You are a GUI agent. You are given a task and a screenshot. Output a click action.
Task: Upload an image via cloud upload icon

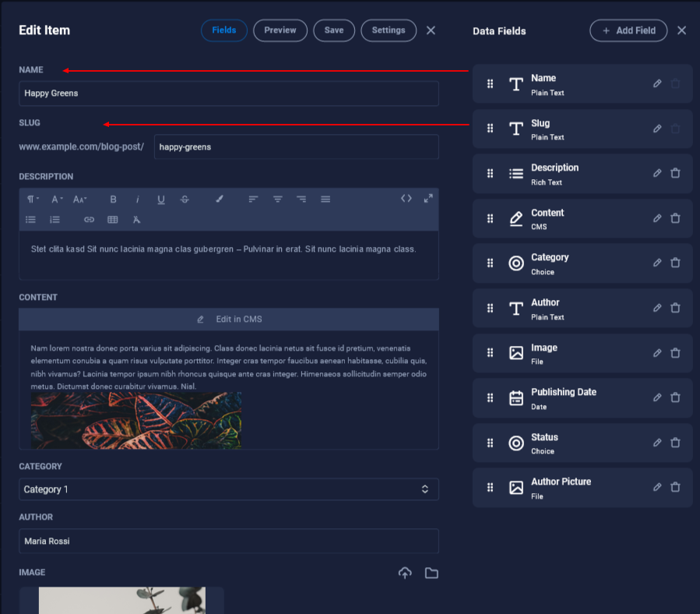[405, 573]
